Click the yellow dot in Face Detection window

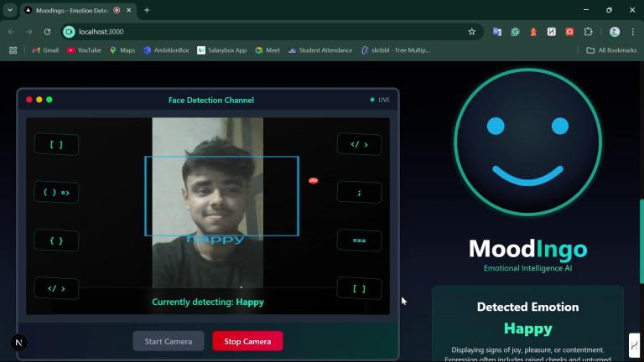[39, 100]
